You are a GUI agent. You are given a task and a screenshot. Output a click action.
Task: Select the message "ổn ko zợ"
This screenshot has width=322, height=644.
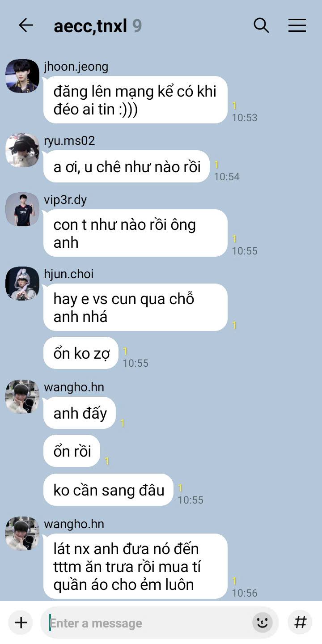point(81,353)
